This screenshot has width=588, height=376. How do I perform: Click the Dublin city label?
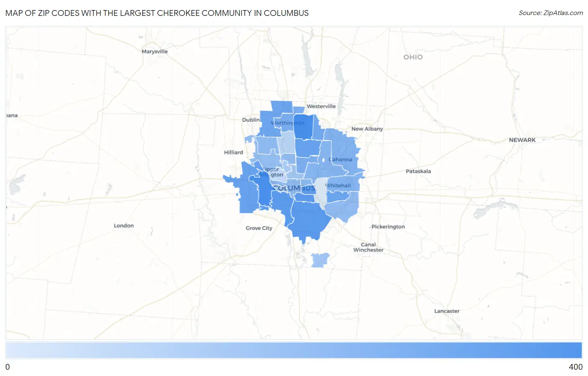251,120
